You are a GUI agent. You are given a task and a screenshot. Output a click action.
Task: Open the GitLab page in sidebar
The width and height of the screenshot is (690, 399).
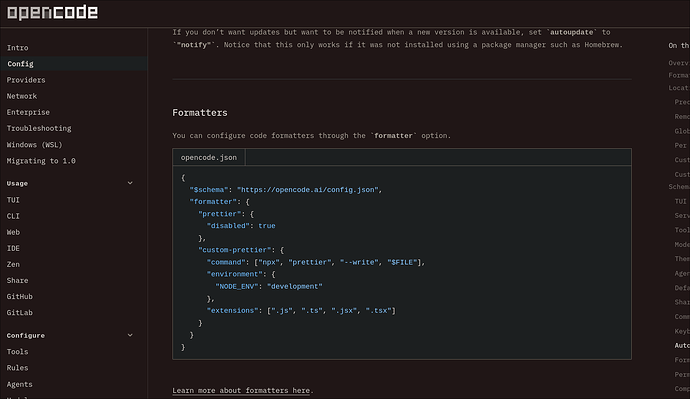[20, 313]
